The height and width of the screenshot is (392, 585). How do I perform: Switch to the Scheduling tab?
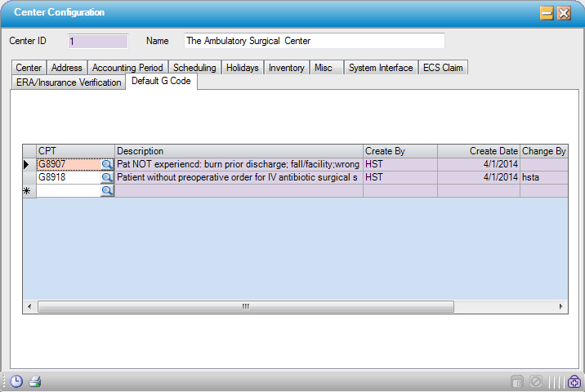pos(194,68)
